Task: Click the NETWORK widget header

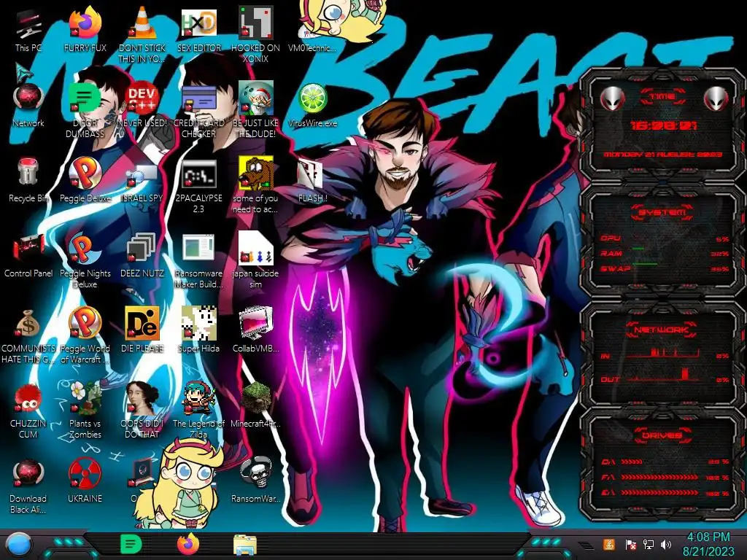Action: click(x=662, y=329)
